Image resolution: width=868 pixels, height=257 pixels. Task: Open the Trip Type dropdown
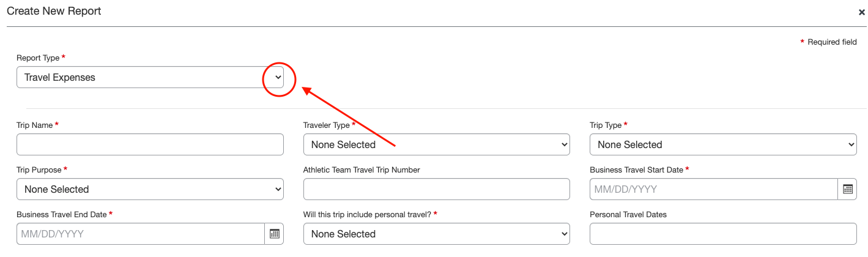click(723, 144)
